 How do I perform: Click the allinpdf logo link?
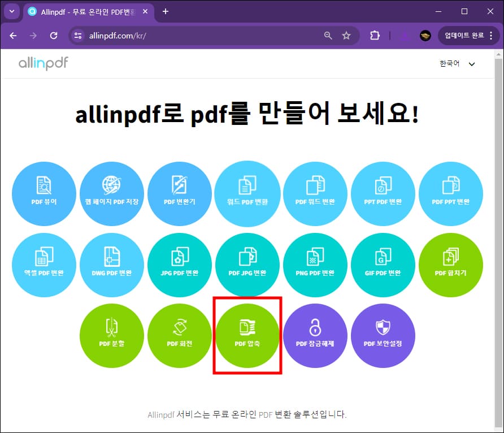coord(42,63)
